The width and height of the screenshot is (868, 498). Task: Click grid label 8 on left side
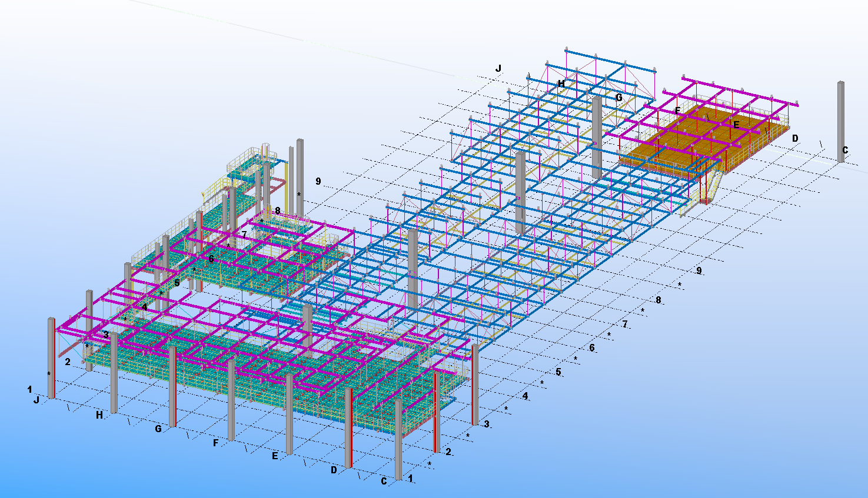[x=277, y=210]
